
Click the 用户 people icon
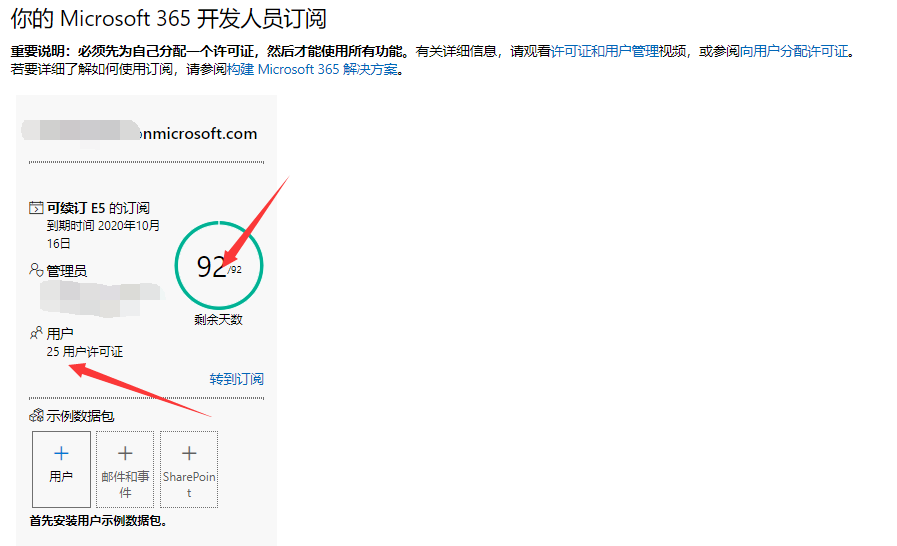(36, 333)
